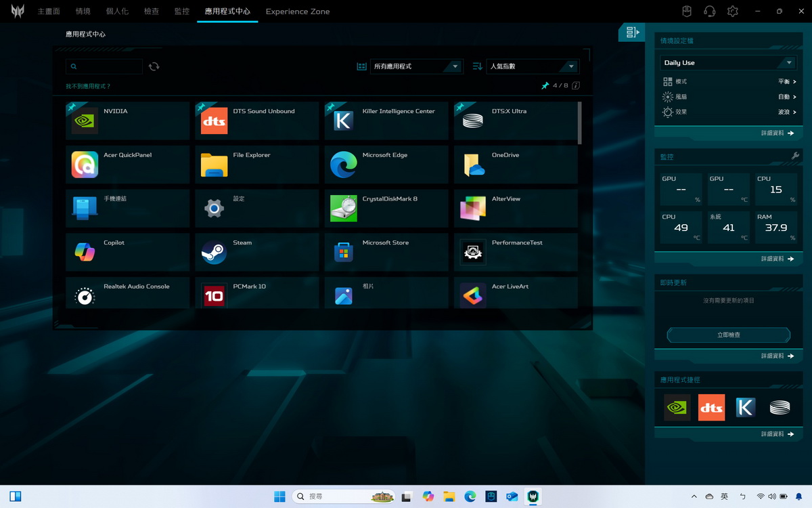Open the NVIDIA app tile
The width and height of the screenshot is (812, 508).
127,121
